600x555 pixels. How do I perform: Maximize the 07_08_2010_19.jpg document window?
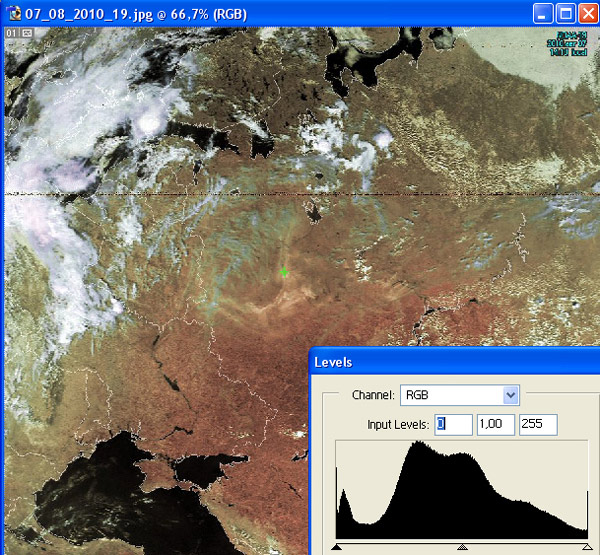point(564,14)
